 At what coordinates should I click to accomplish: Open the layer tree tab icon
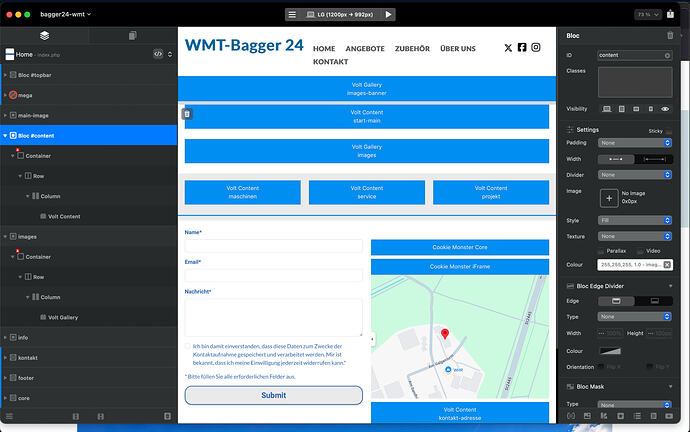coord(44,35)
